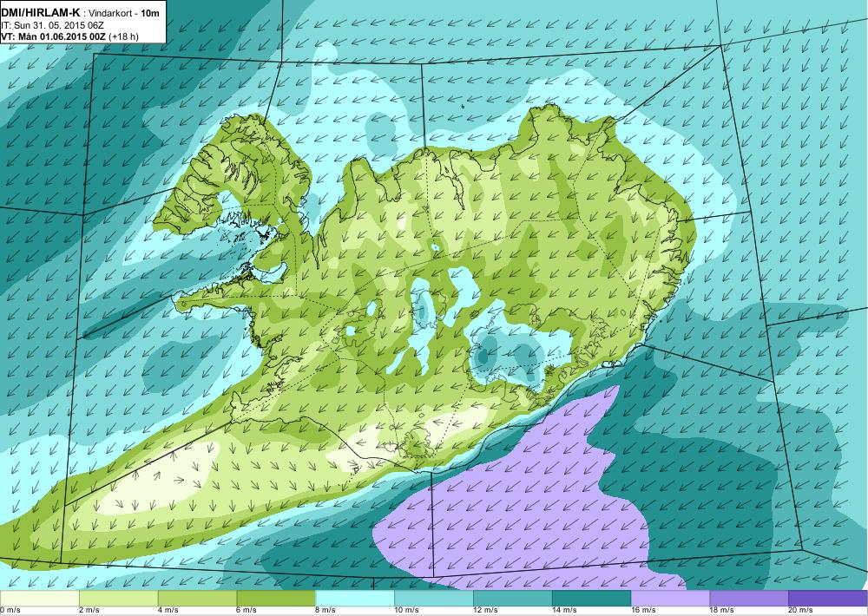Click the "VT: Mán 01.06.2015 00Z" valid time text
868x616 pixels.
pos(54,36)
